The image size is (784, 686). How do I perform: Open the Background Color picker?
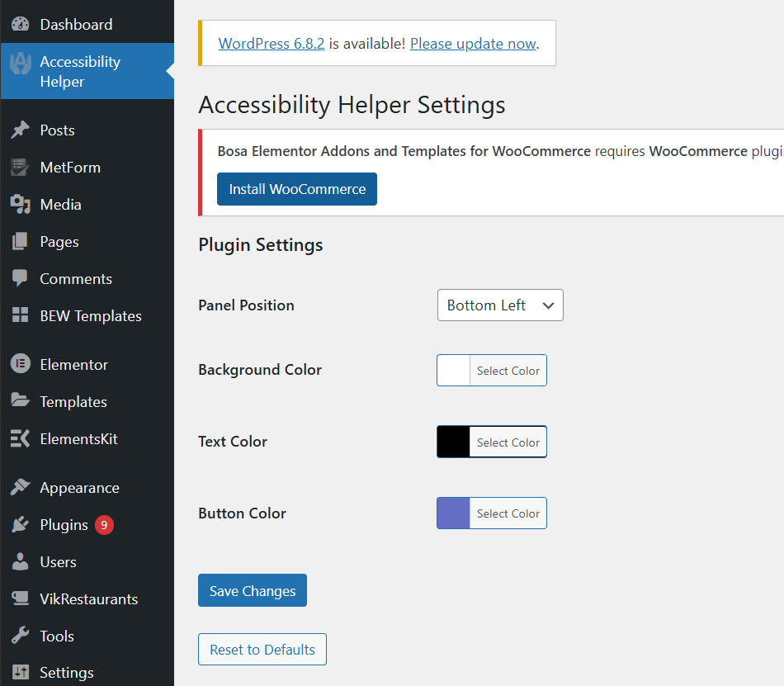[492, 371]
